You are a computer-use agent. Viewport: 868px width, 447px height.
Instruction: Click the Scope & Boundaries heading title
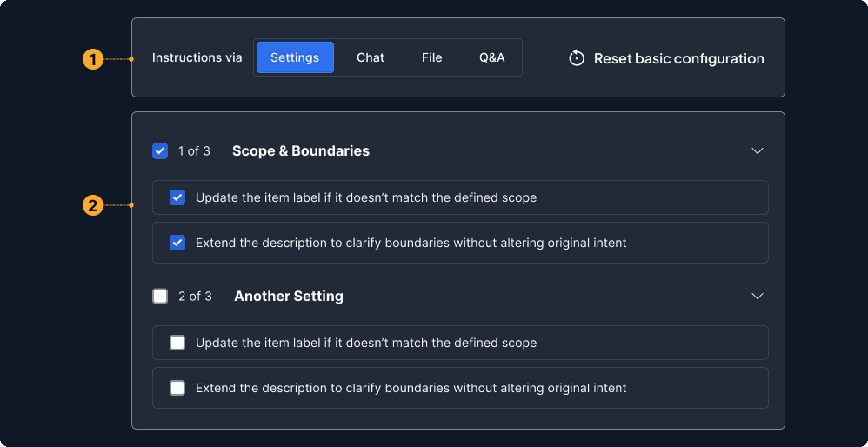click(300, 151)
